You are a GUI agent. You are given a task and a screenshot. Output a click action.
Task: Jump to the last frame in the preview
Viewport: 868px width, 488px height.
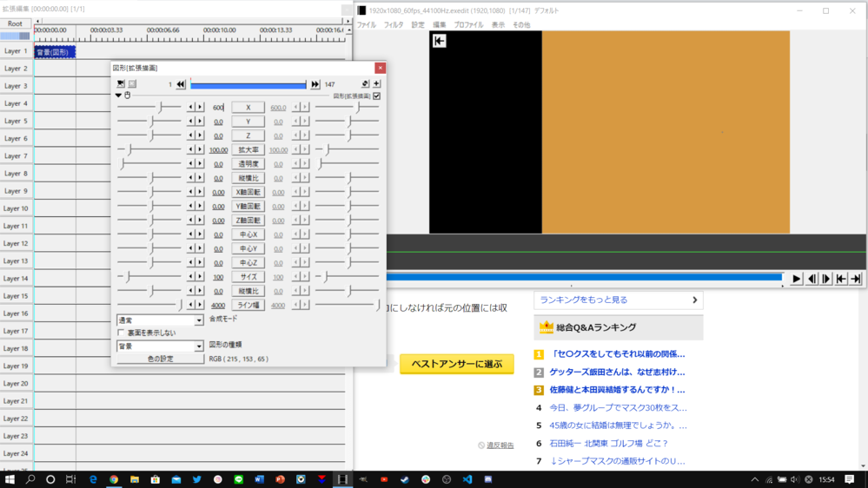click(x=856, y=279)
